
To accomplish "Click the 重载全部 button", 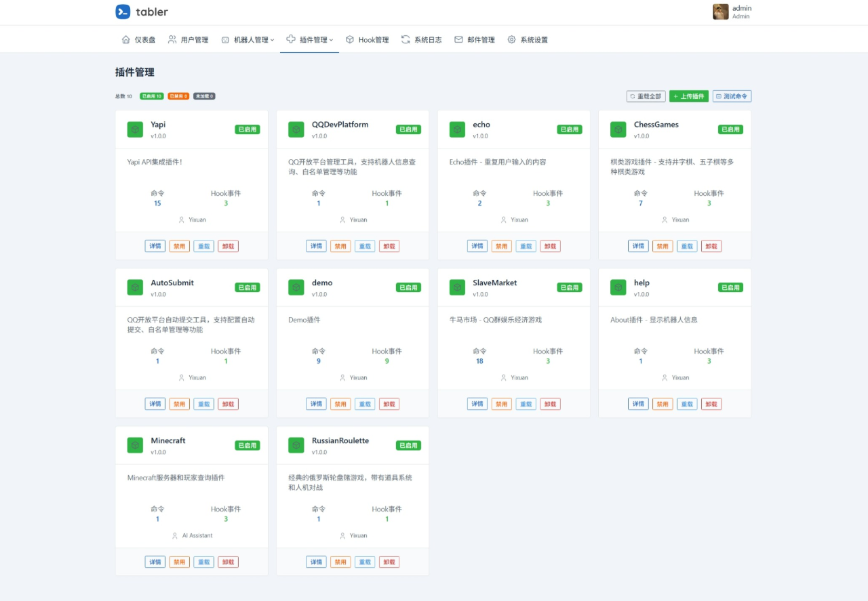I will point(646,96).
